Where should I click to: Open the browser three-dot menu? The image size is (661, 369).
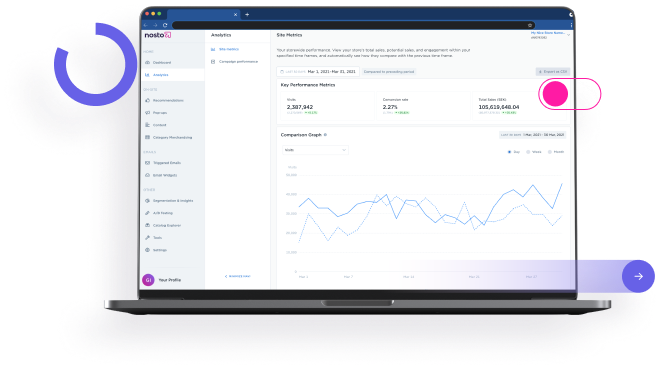pos(571,25)
